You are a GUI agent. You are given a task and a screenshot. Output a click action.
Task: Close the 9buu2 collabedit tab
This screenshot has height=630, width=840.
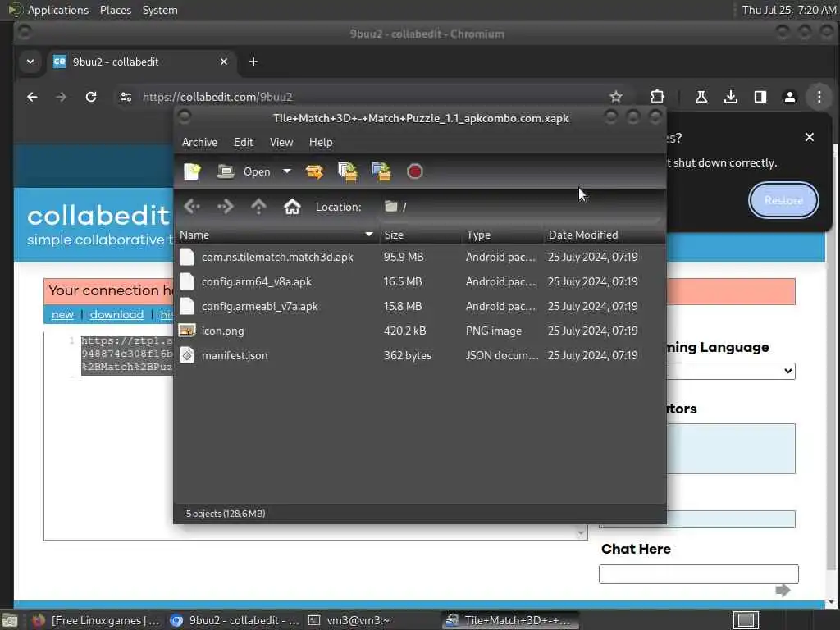pyautogui.click(x=224, y=62)
